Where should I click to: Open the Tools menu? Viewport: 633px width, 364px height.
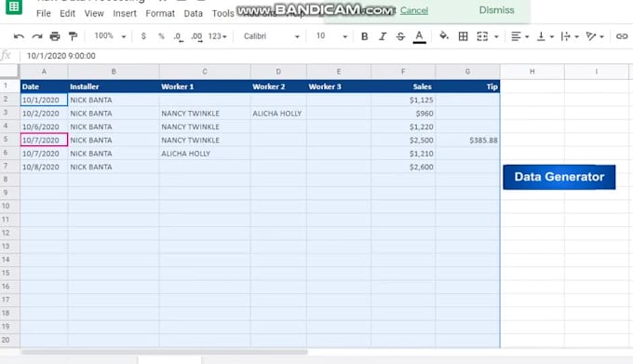[222, 13]
